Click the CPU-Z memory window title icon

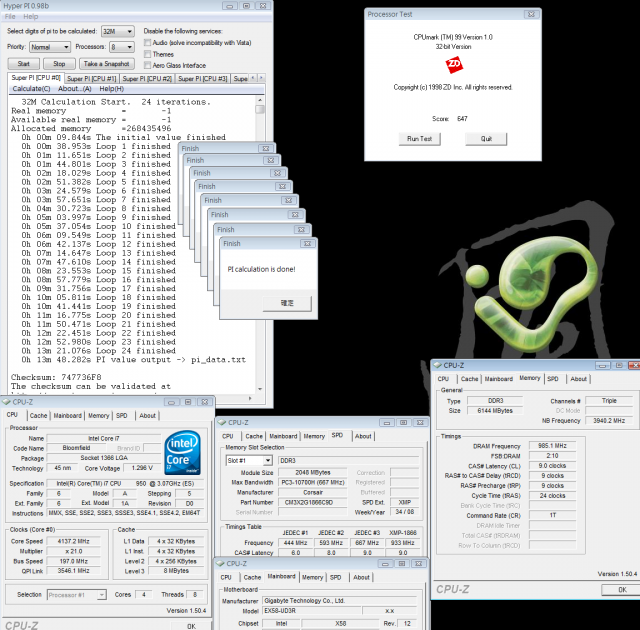coord(438,365)
